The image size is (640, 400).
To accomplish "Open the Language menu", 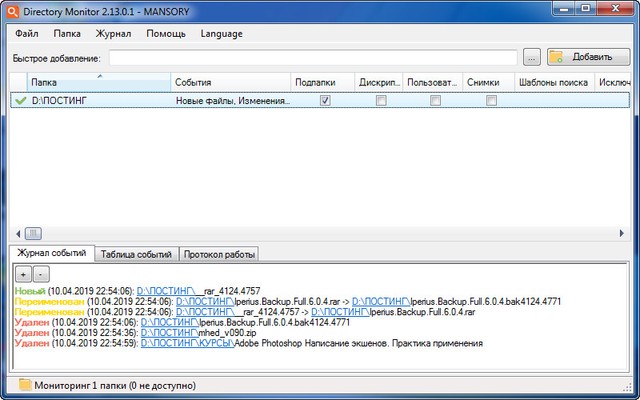I will point(221,33).
